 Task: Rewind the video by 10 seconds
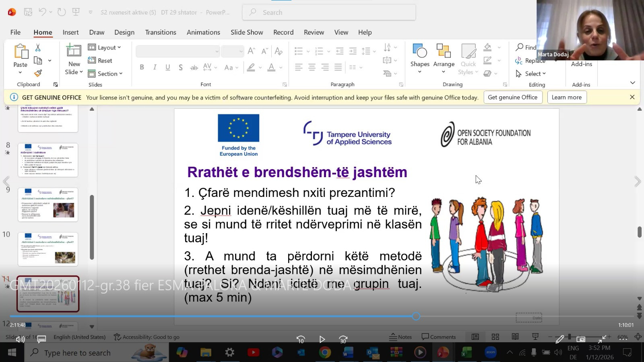click(301, 339)
